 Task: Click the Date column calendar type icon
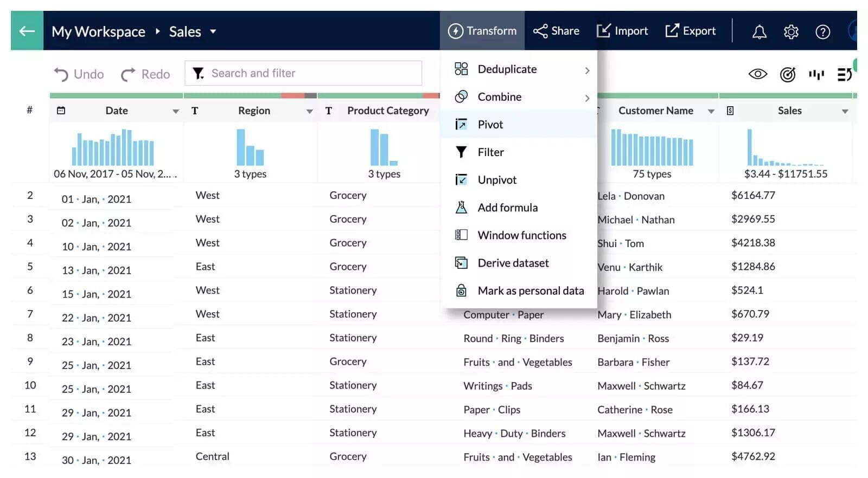(x=61, y=111)
